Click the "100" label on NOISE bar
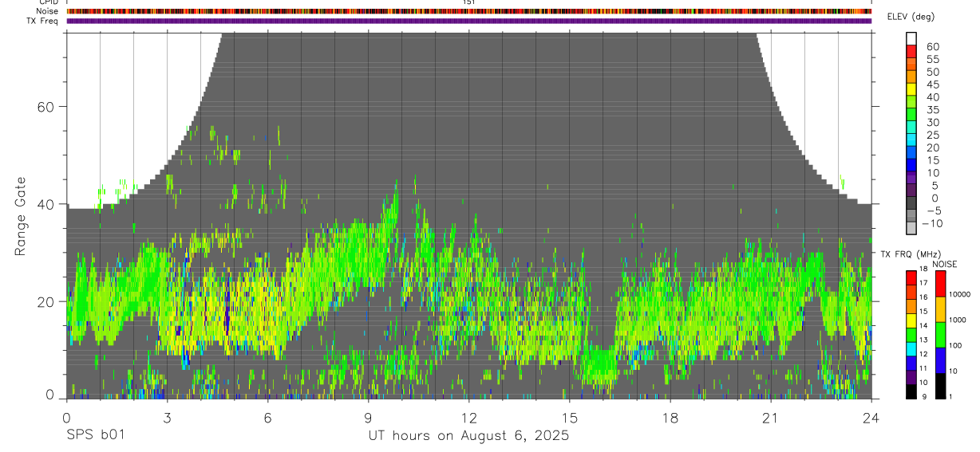This screenshot has width=980, height=452. 954,345
